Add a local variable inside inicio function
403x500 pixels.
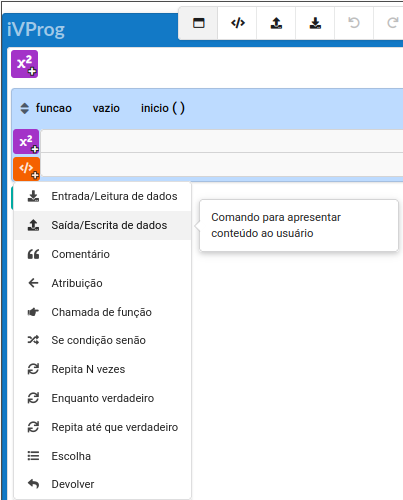click(x=26, y=142)
